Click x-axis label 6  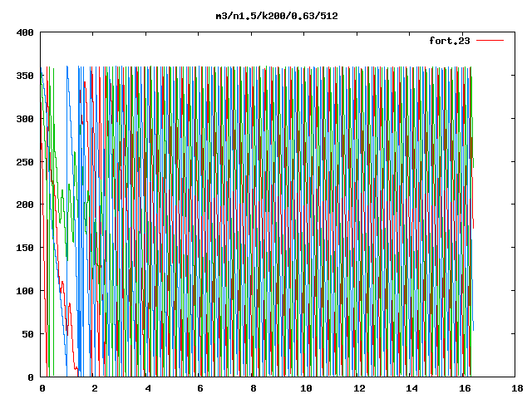pos(200,388)
